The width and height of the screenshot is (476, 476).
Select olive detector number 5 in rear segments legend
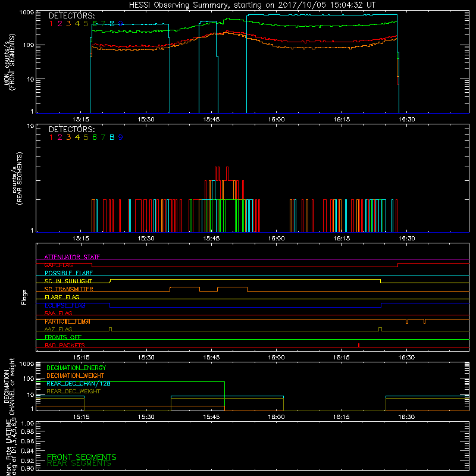click(86, 137)
